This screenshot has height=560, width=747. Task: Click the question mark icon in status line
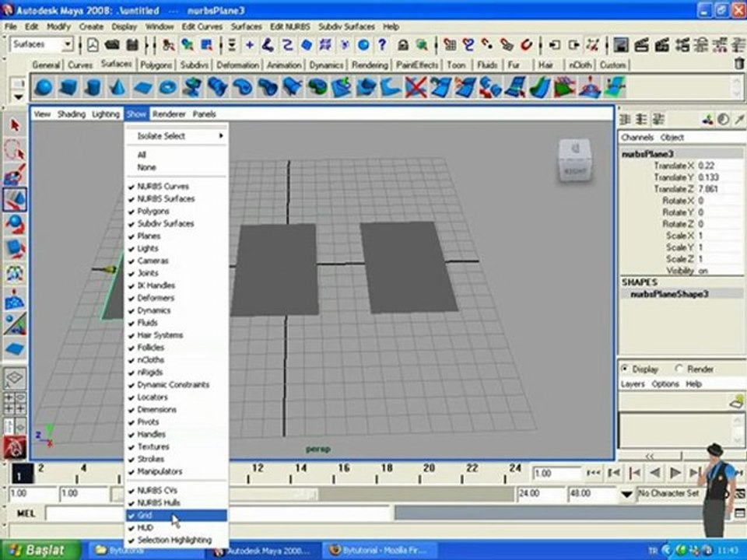(x=382, y=45)
